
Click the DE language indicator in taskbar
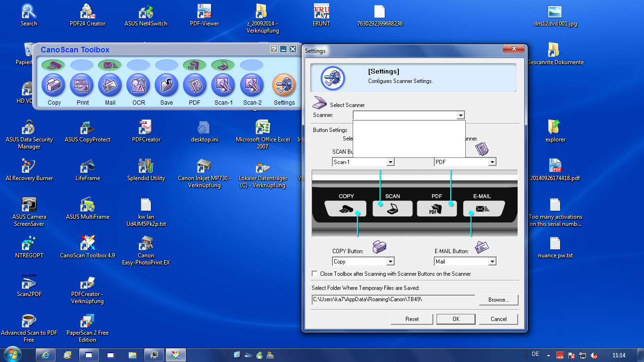point(535,354)
